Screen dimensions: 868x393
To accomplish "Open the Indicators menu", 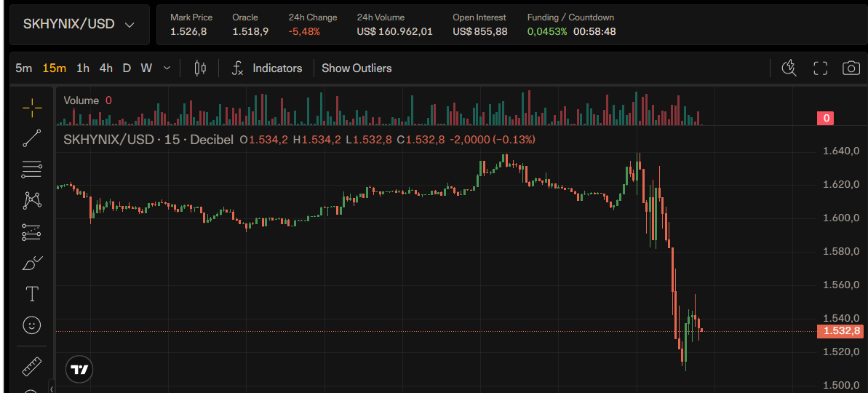I will click(x=277, y=68).
